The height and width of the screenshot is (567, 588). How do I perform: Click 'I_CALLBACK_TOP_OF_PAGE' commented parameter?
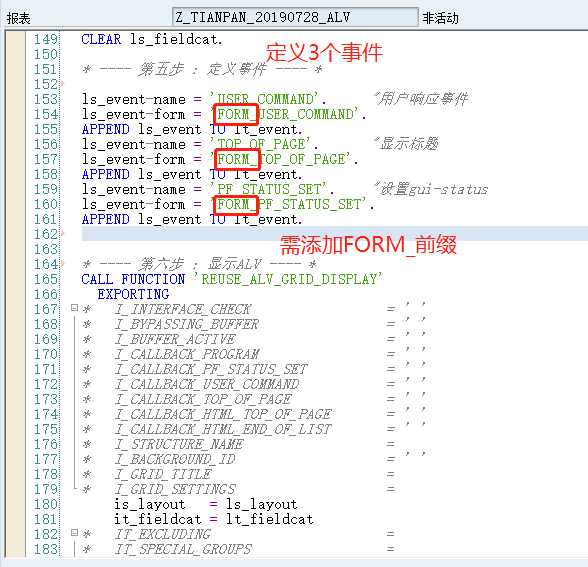pos(203,399)
